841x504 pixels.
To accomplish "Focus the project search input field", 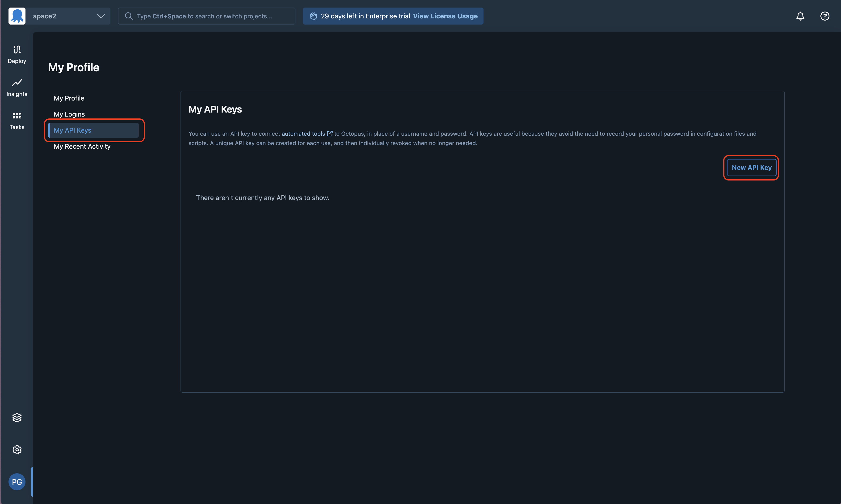I will [210, 16].
